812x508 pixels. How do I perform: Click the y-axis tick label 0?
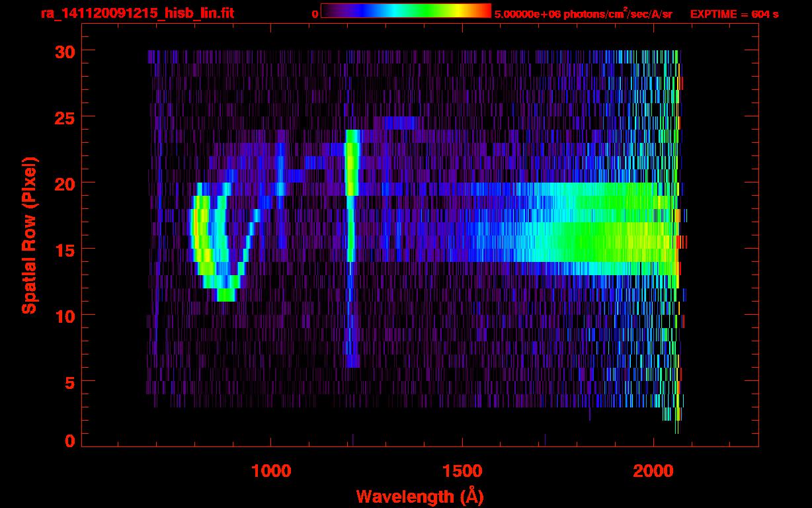click(69, 441)
